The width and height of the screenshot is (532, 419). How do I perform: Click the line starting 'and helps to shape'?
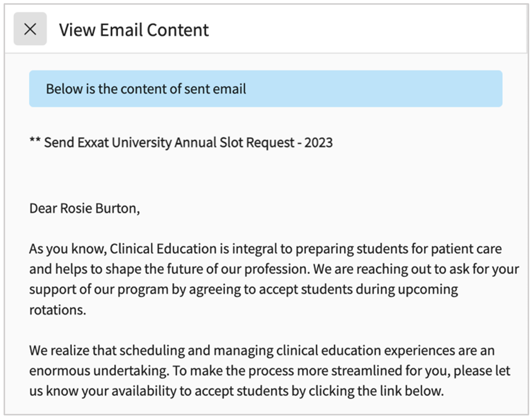click(x=274, y=269)
